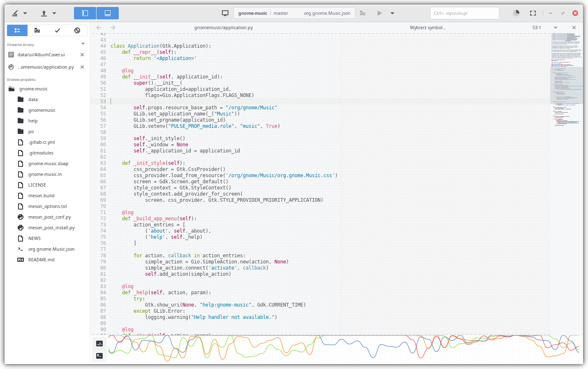This screenshot has height=369, width=588.
Task: Open the document options dropdown near 53:1
Action: coord(556,28)
